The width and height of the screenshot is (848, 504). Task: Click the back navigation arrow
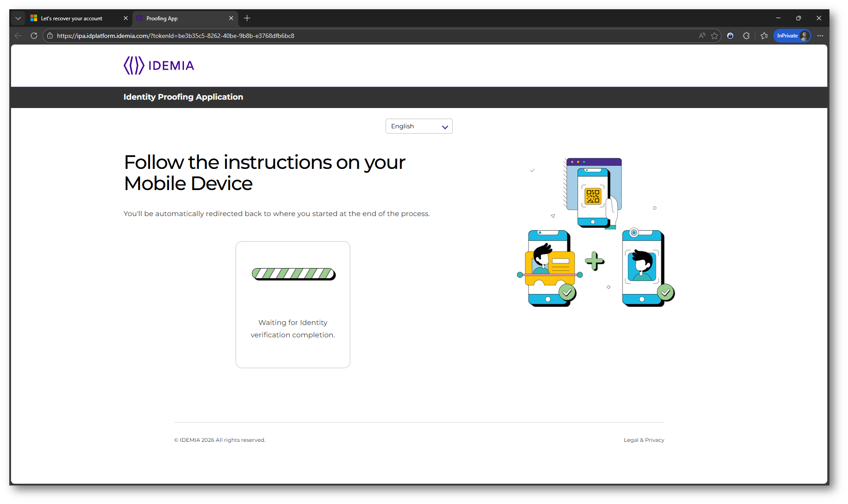[18, 36]
